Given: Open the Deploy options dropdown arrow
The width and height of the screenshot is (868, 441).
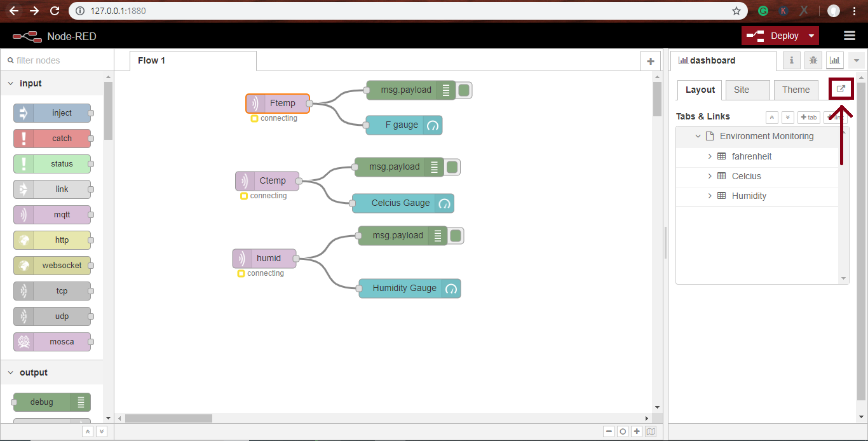Looking at the screenshot, I should tap(811, 36).
